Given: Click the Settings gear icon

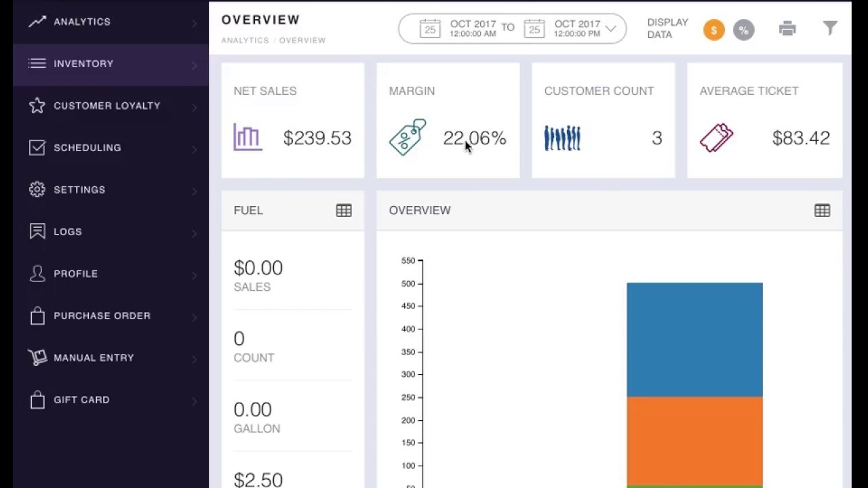Looking at the screenshot, I should tap(37, 190).
